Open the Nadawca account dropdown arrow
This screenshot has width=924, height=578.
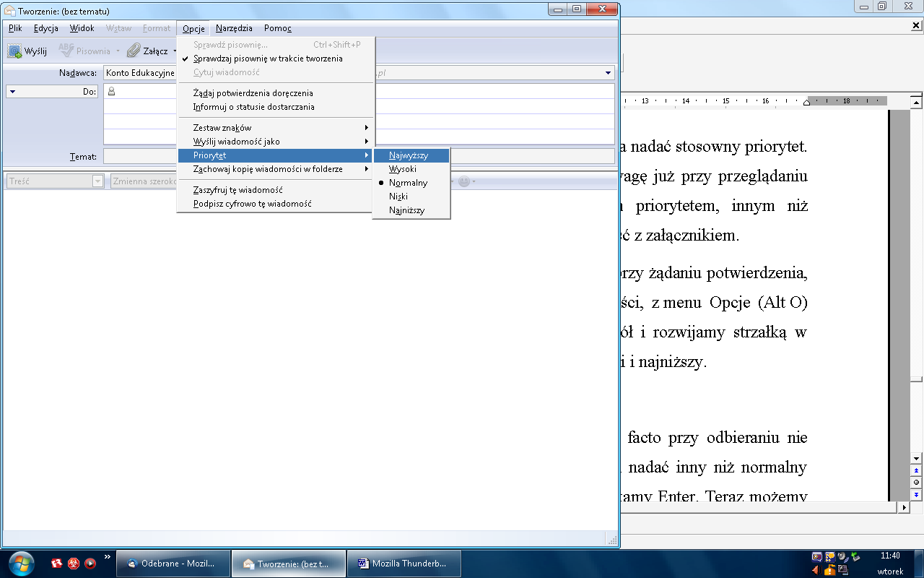608,73
